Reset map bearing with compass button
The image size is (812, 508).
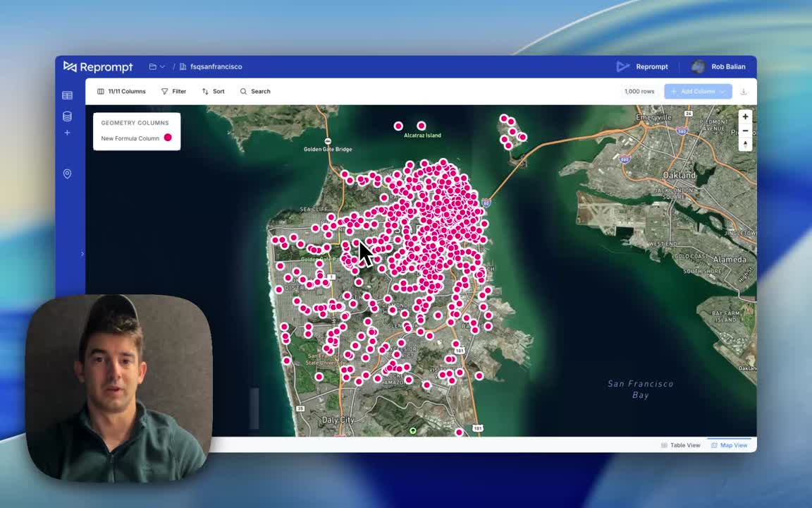point(745,144)
